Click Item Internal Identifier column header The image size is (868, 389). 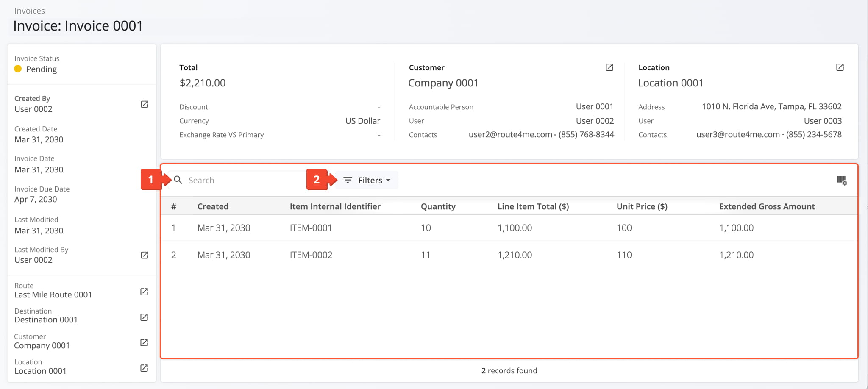point(335,206)
